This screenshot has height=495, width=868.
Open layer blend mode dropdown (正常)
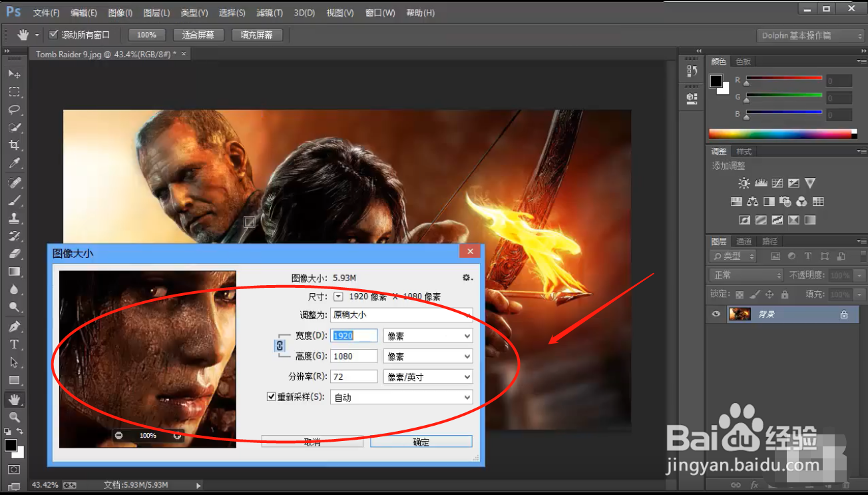pyautogui.click(x=746, y=274)
